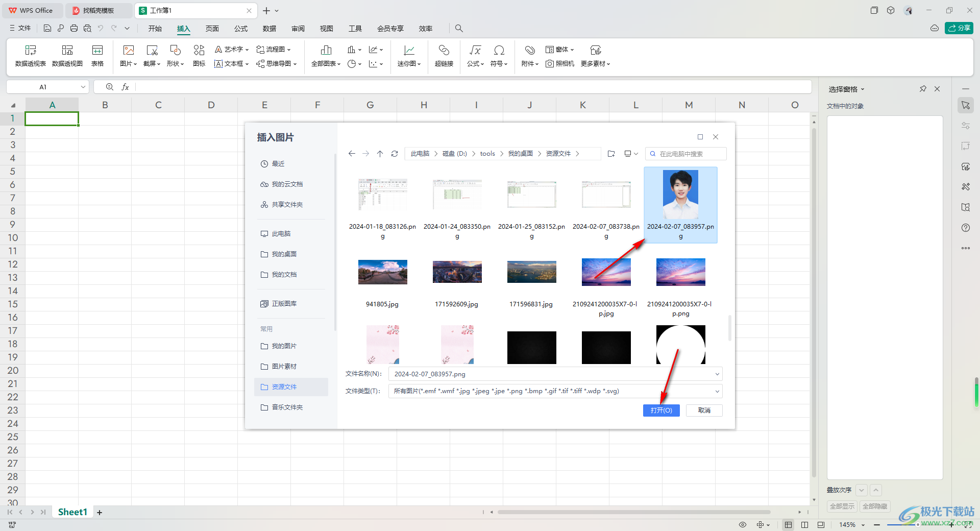980x531 pixels.
Task: Switch to the Review ribbon tab
Action: 298,29
